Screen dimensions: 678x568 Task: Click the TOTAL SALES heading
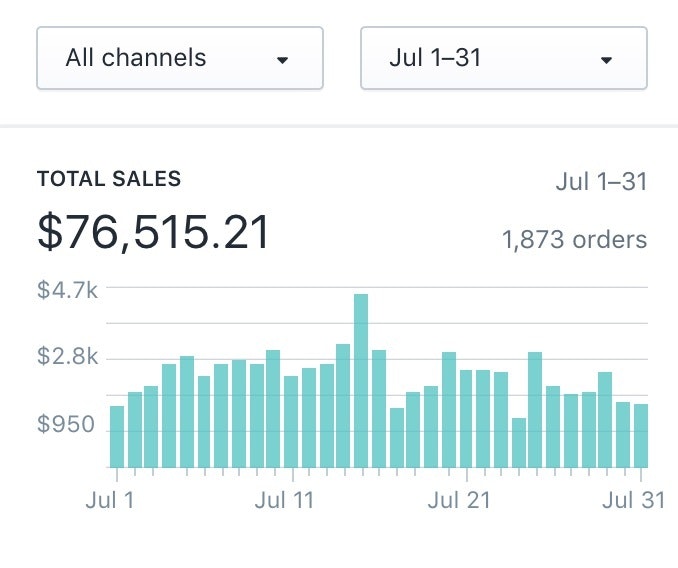point(109,180)
